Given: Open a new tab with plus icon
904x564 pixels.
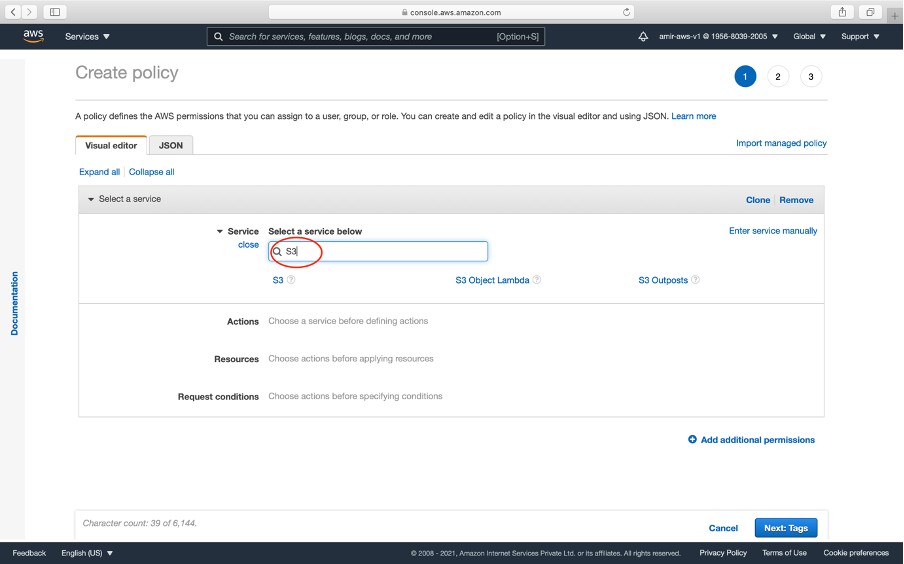Looking at the screenshot, I should pos(895,16).
